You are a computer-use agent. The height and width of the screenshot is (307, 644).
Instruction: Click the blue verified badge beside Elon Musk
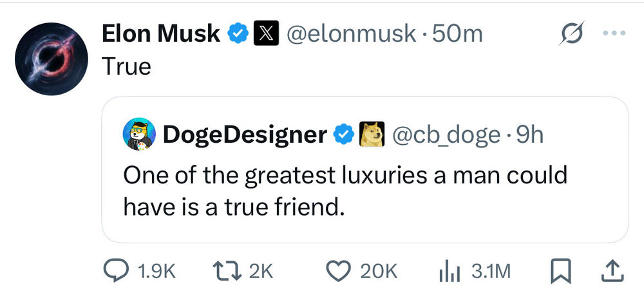(240, 34)
